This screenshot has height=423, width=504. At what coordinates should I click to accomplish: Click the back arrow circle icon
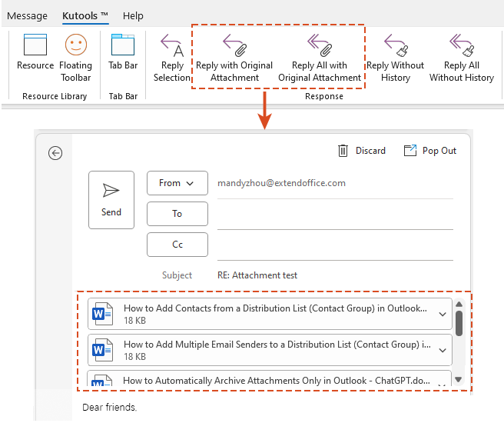(55, 153)
